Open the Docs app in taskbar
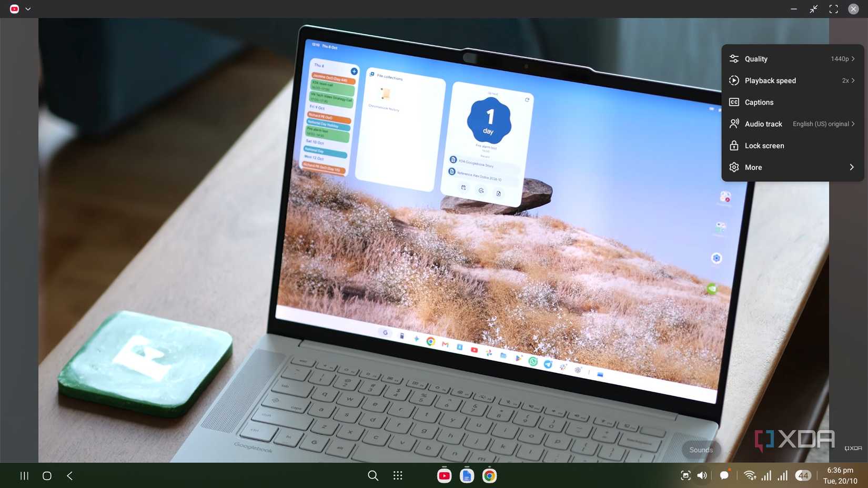The image size is (868, 488). (467, 476)
